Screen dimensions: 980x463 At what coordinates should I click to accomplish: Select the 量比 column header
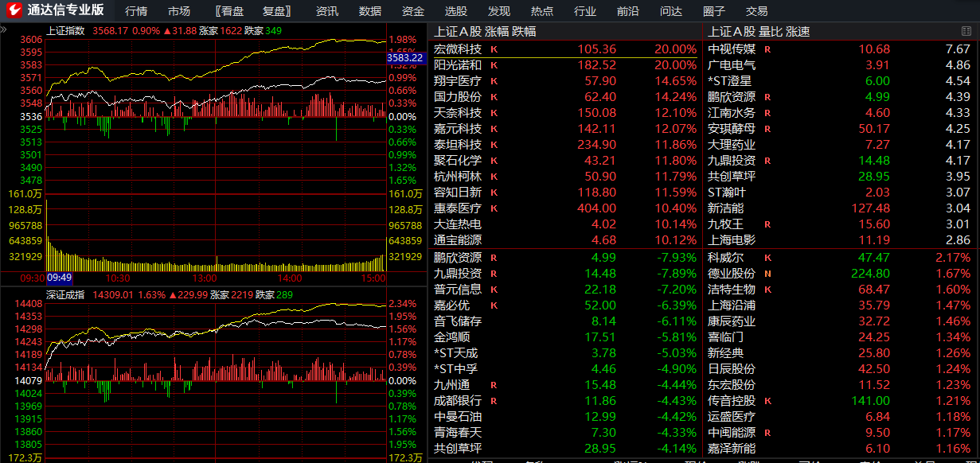pos(770,31)
